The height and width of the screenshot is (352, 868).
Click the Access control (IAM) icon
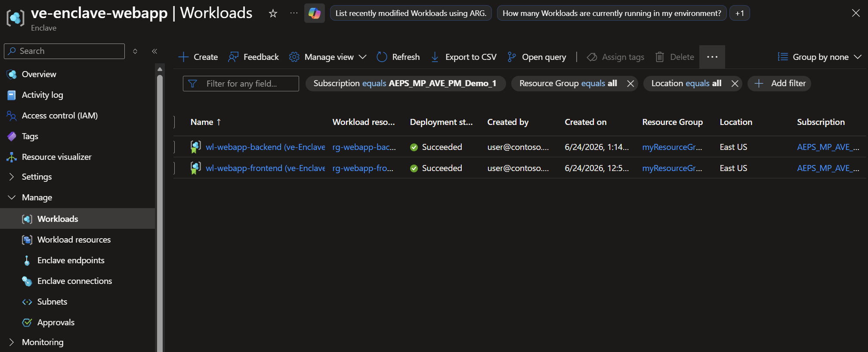click(x=12, y=116)
